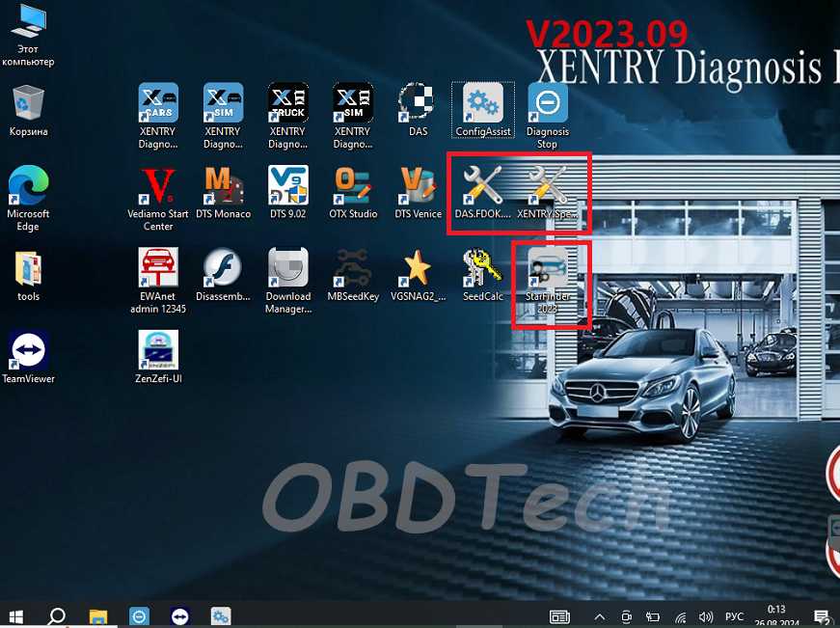Viewport: 840px width, 628px height.
Task: Select the ConfigAssist desktop icon
Action: 482,109
